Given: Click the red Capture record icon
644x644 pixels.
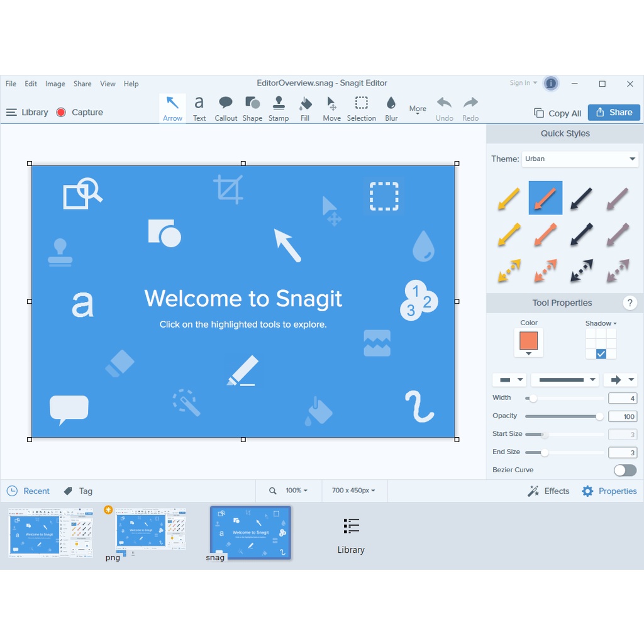Looking at the screenshot, I should click(x=61, y=112).
